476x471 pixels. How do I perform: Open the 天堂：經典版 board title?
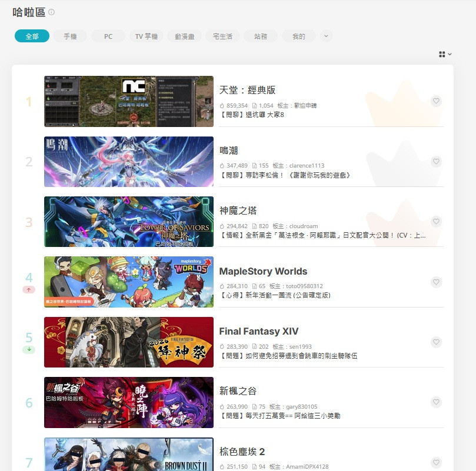247,90
